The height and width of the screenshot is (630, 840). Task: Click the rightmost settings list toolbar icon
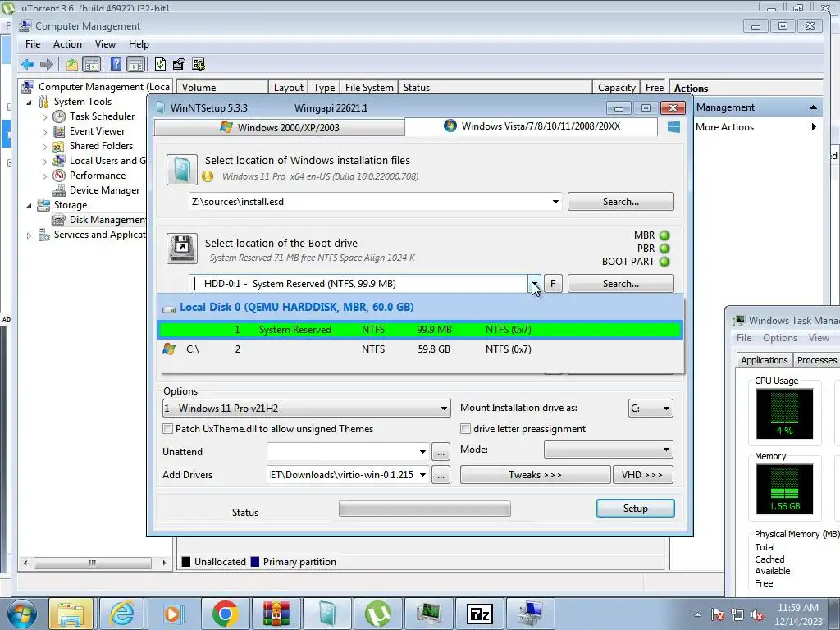pyautogui.click(x=199, y=64)
